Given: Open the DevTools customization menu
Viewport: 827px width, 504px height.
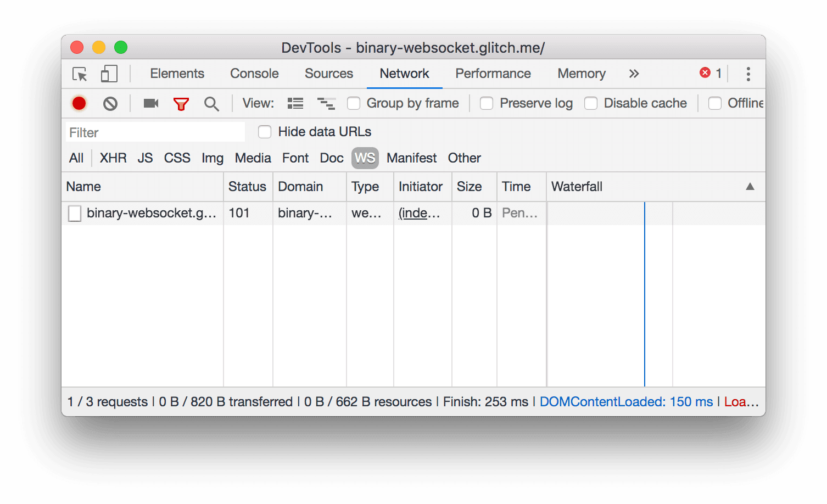Looking at the screenshot, I should (x=748, y=74).
